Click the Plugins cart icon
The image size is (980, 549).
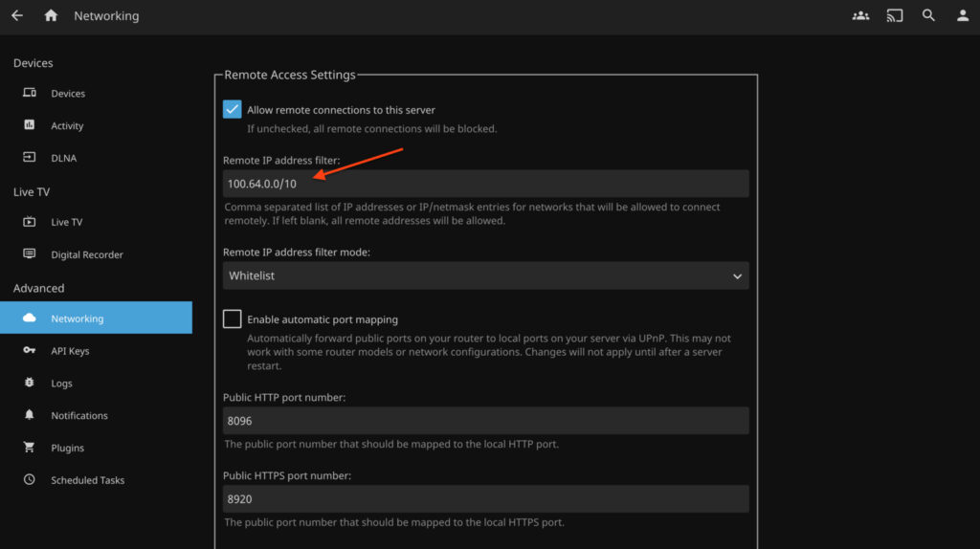(x=30, y=448)
